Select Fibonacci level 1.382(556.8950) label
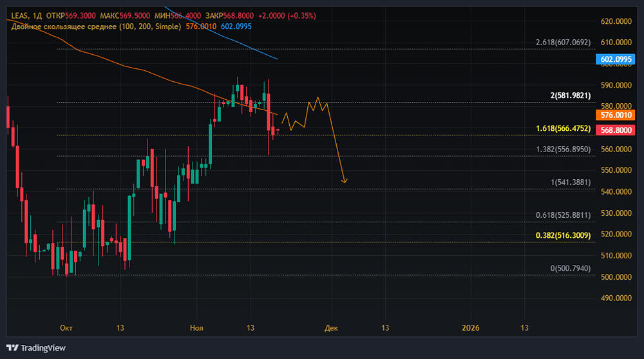The height and width of the screenshot is (359, 644). click(563, 150)
